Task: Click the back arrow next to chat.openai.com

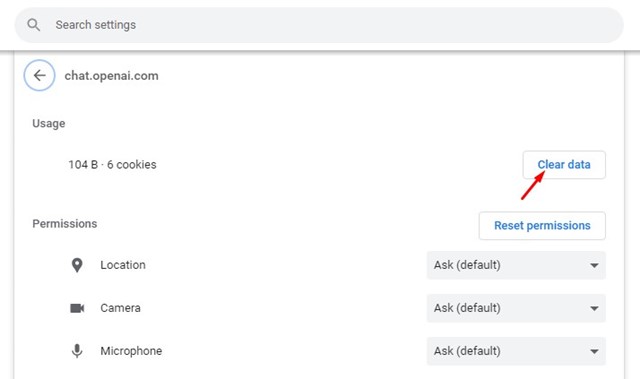Action: tap(39, 75)
